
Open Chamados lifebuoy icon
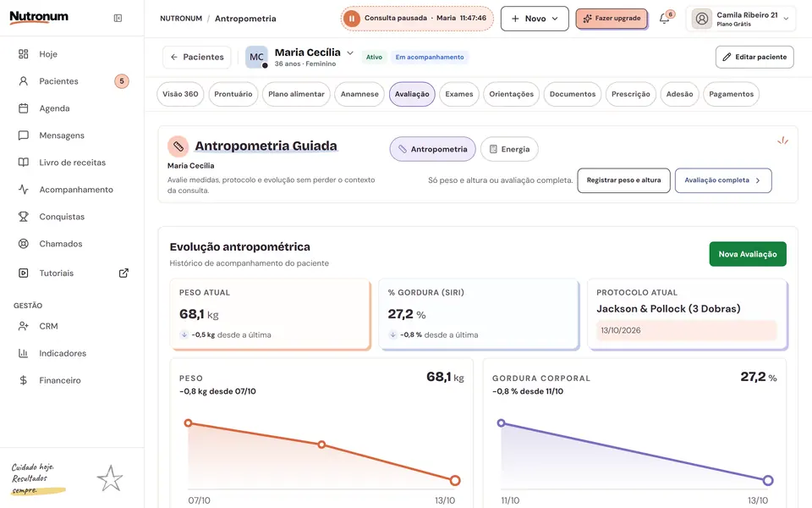(x=24, y=244)
